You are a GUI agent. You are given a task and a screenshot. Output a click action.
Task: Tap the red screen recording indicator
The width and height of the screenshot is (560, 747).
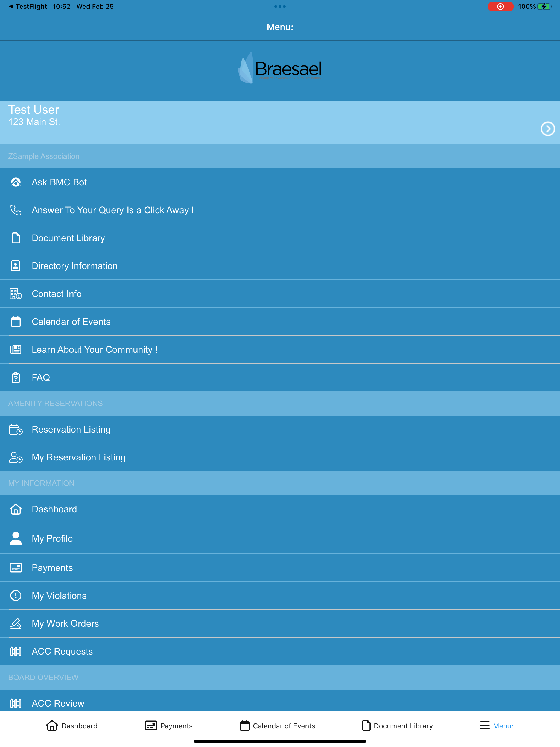pyautogui.click(x=501, y=6)
